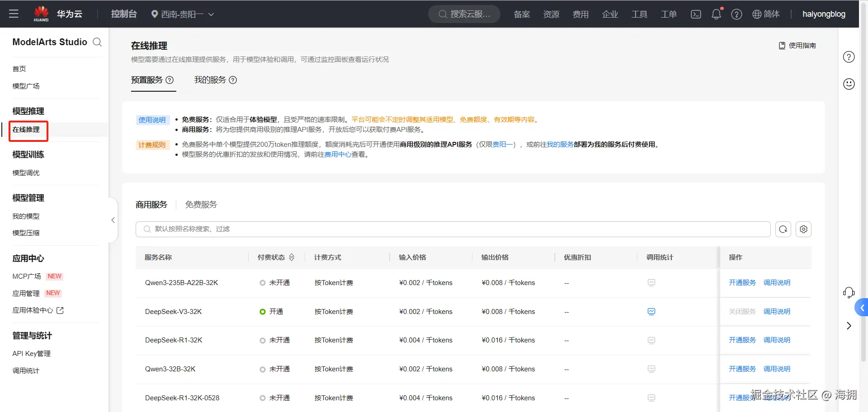Viewport: 868px width, 412px height.
Task: Click call statistics icon for Qwen3-32B-32K
Action: pos(651,369)
